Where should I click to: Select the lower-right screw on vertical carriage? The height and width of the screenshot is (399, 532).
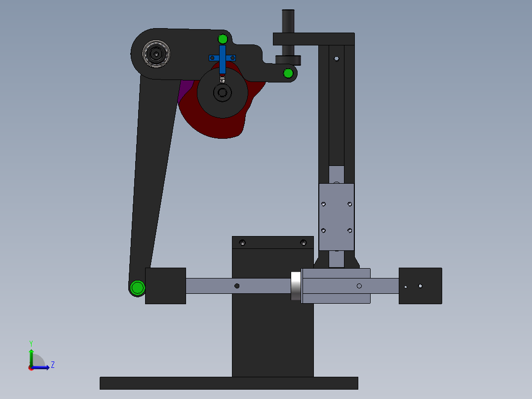[x=350, y=231]
